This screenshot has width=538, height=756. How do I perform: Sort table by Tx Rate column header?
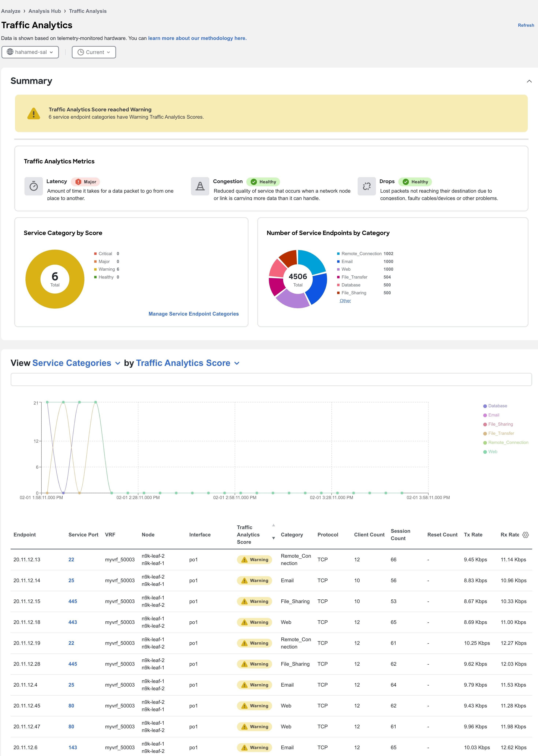473,535
